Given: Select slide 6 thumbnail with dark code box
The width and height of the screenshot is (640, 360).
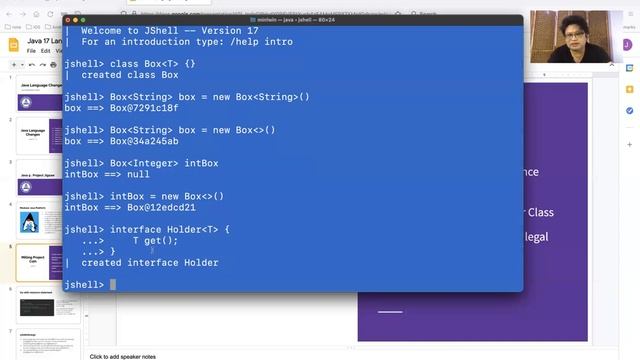Looking at the screenshot, I should click(48, 305).
